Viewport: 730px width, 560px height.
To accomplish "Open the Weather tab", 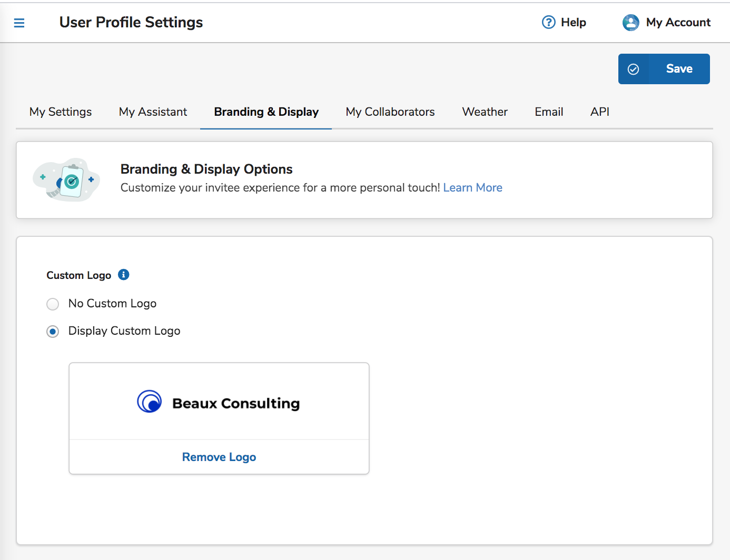I will (x=485, y=112).
